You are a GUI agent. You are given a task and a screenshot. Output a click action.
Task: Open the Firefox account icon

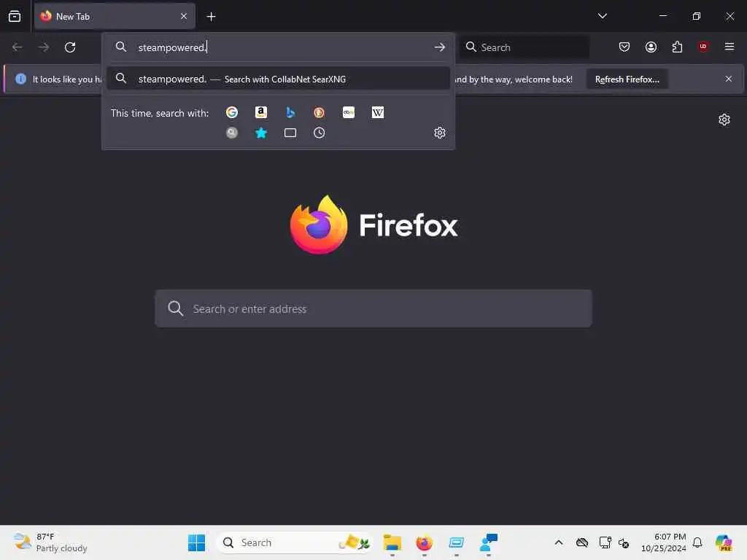tap(651, 47)
